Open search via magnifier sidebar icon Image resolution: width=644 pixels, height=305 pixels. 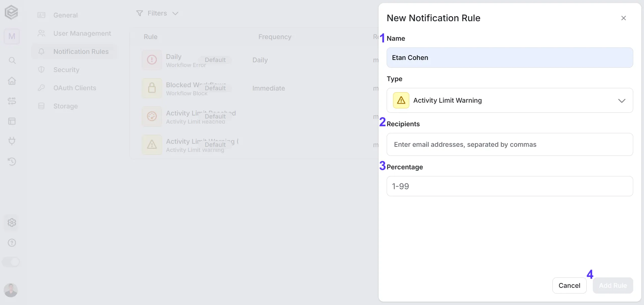tap(12, 61)
